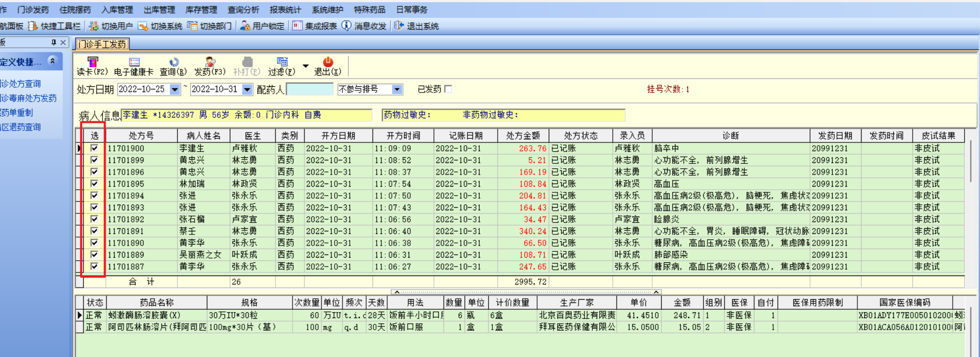This screenshot has width=980, height=357.
Task: Click the 脑卒中 diagnosis cell
Action: pyautogui.click(x=731, y=148)
